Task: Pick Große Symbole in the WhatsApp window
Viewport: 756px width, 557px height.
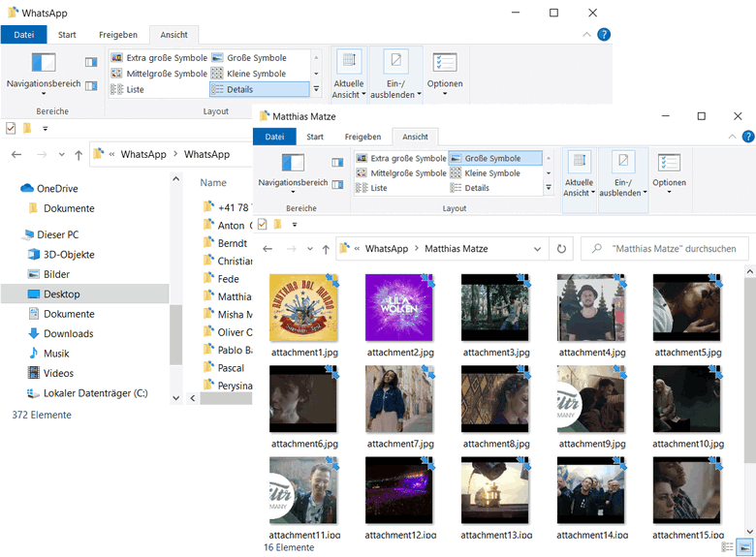Action: click(250, 58)
